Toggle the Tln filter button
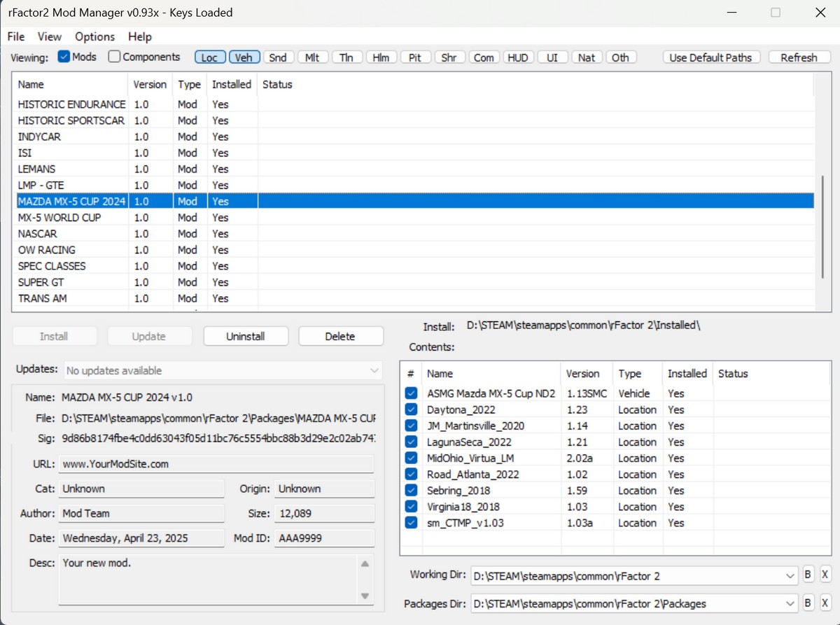This screenshot has height=625, width=840. 346,57
